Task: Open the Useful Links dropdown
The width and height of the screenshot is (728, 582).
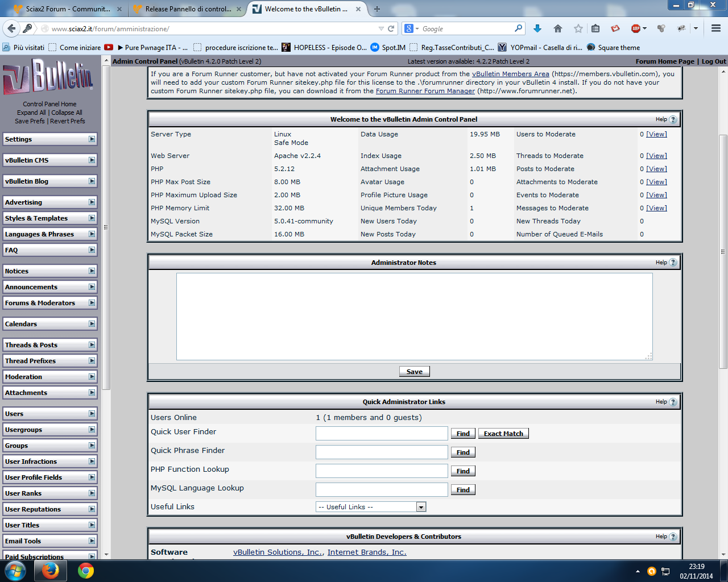Action: point(371,507)
